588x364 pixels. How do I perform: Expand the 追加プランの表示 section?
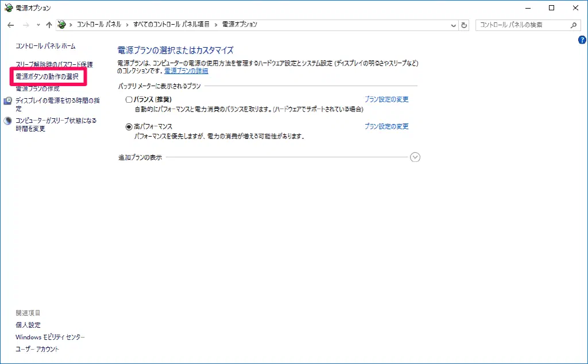point(415,157)
